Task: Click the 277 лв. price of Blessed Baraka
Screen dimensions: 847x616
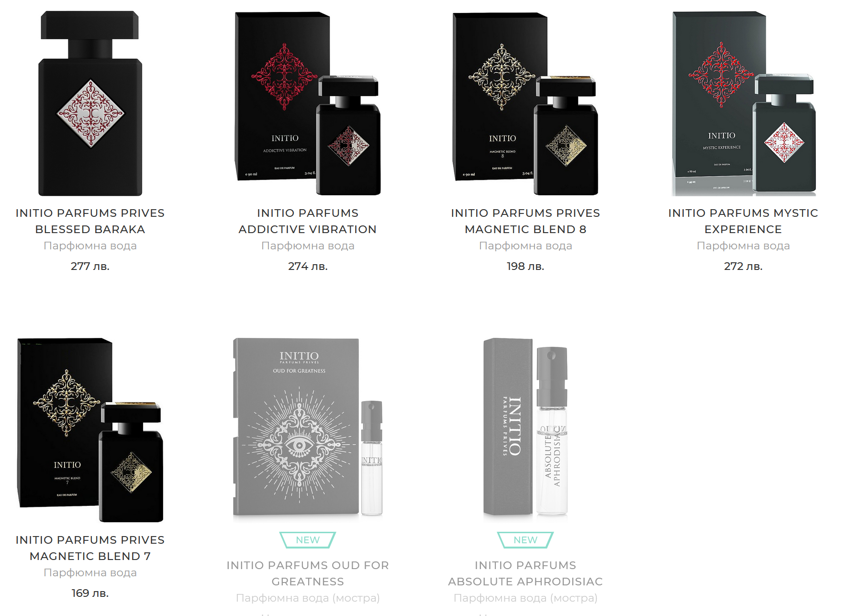Action: click(x=90, y=266)
